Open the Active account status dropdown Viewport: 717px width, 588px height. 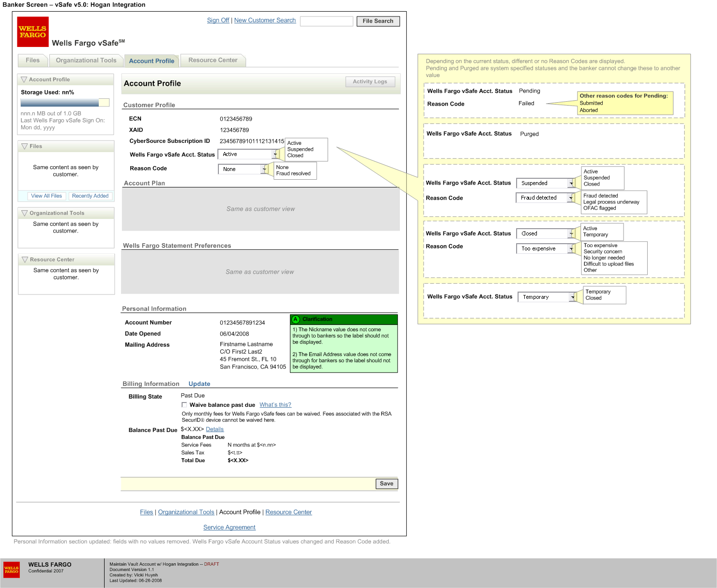[x=249, y=154]
